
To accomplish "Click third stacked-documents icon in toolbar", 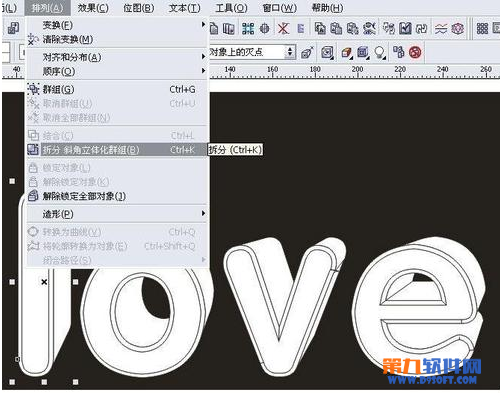I will click(352, 28).
